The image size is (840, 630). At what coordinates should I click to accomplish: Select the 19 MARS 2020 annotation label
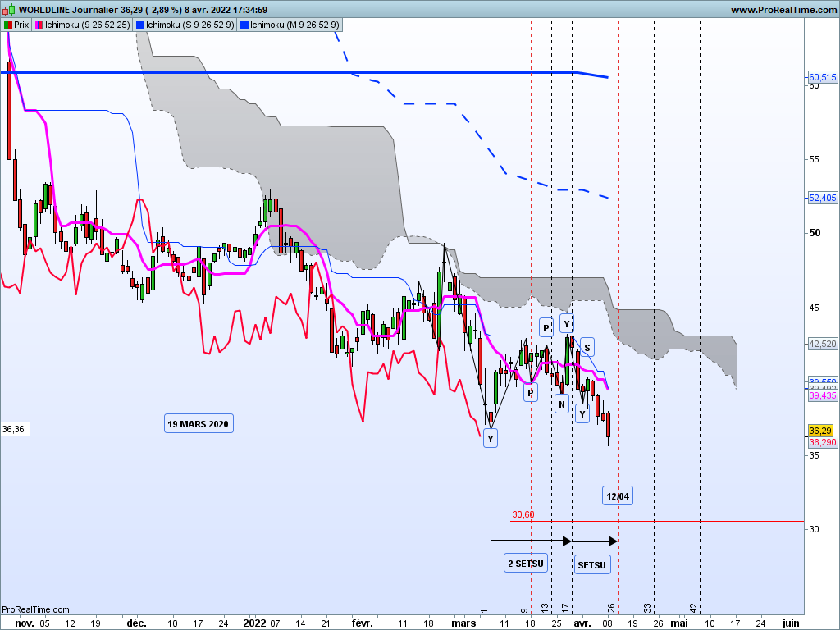point(199,424)
